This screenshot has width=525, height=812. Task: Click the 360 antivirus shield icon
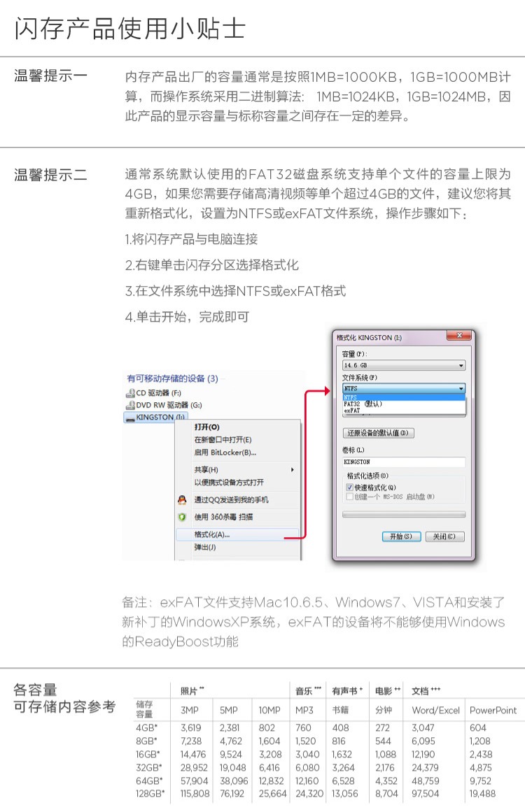coord(182,517)
